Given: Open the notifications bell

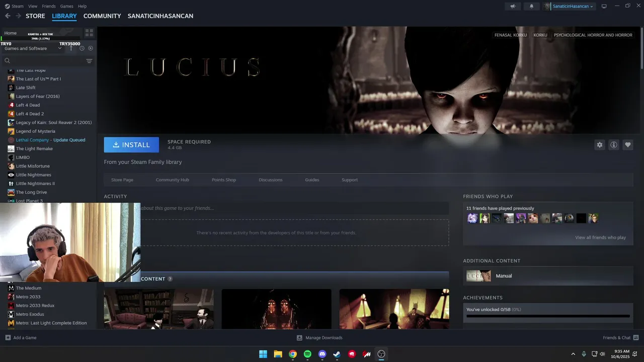Looking at the screenshot, I should 531,6.
